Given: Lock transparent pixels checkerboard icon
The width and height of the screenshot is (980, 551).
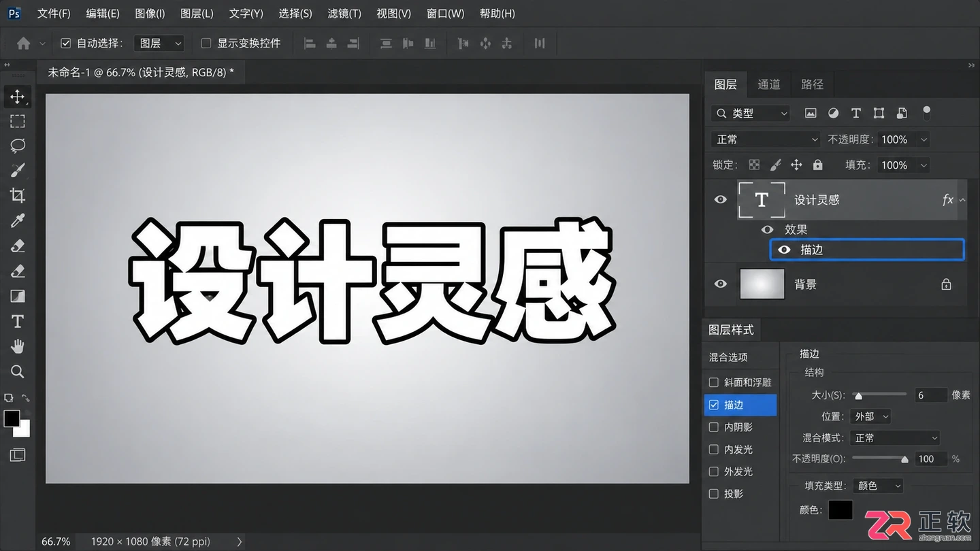Looking at the screenshot, I should (x=754, y=165).
